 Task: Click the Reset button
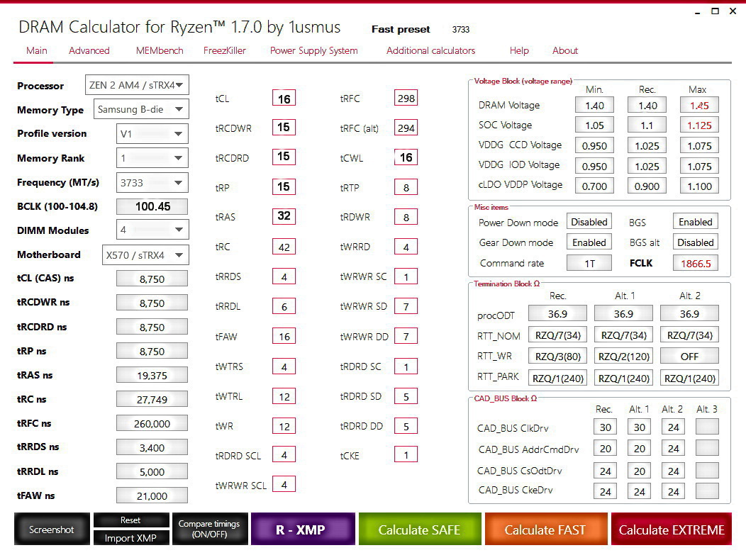coord(130,520)
